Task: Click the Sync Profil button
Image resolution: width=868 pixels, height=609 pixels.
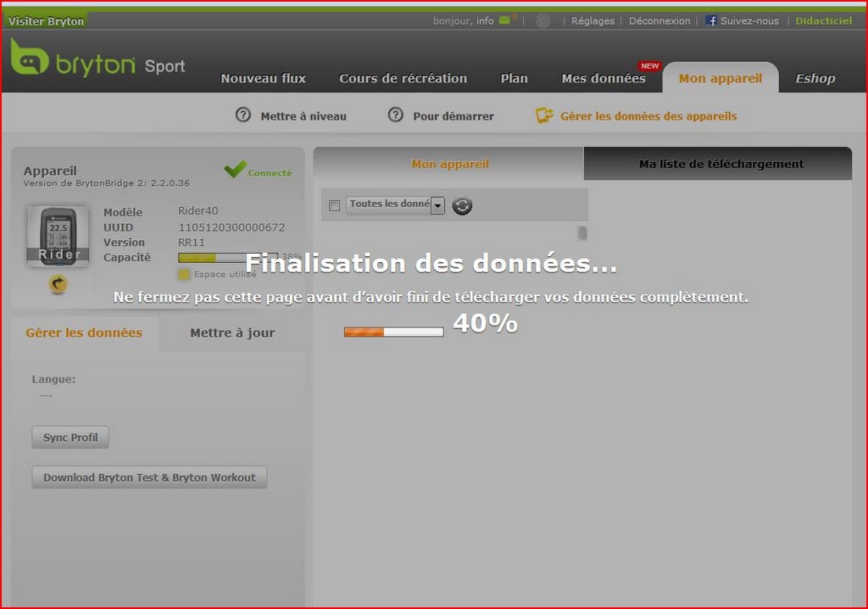Action: coord(70,437)
